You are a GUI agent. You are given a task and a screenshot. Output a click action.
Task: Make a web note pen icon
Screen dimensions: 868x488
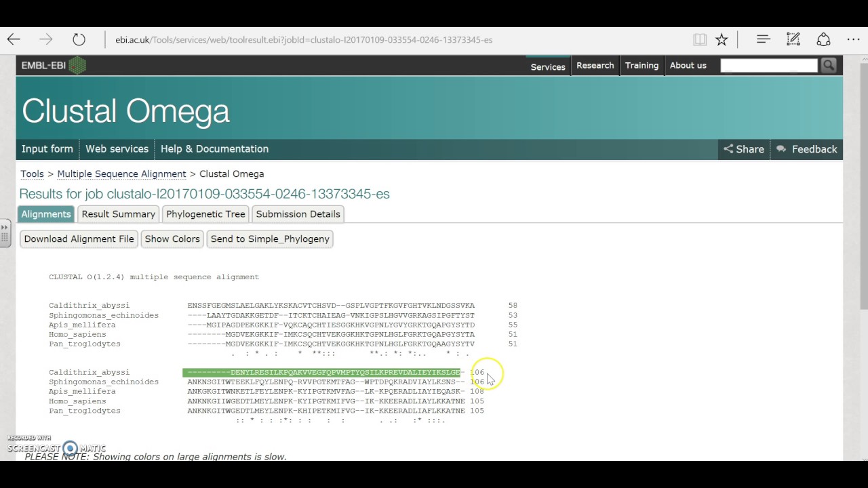(x=793, y=39)
